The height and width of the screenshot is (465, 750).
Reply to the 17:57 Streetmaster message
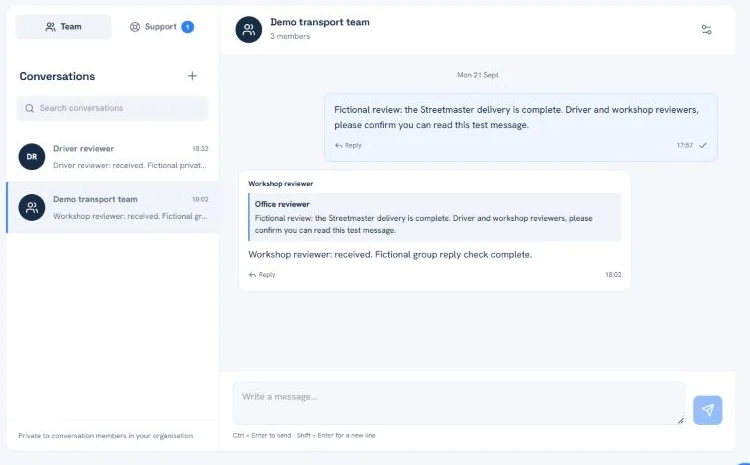(x=348, y=145)
